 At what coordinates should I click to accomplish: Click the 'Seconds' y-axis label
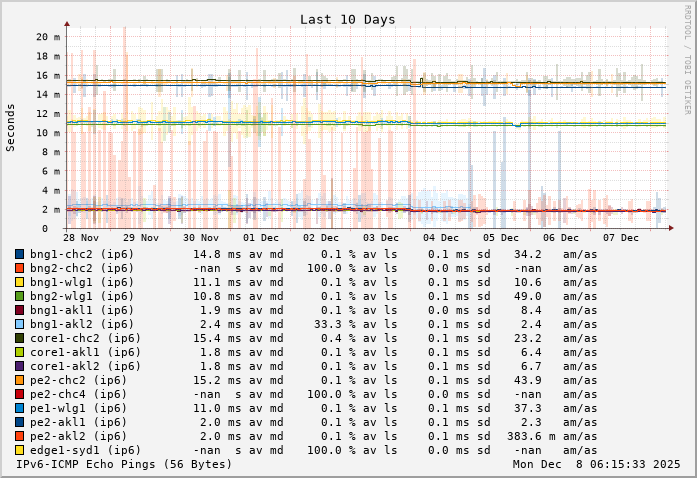[x=11, y=128]
